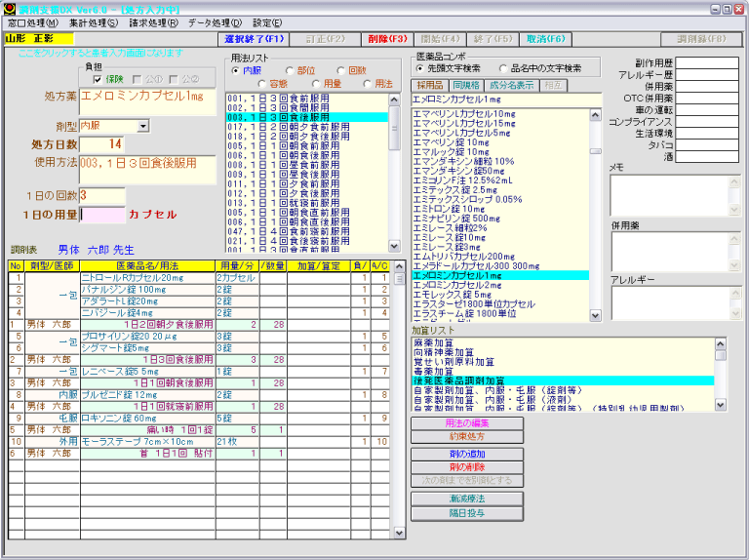Click モーラステープ 7cm×10cm row
749x560 pixels.
(199, 442)
